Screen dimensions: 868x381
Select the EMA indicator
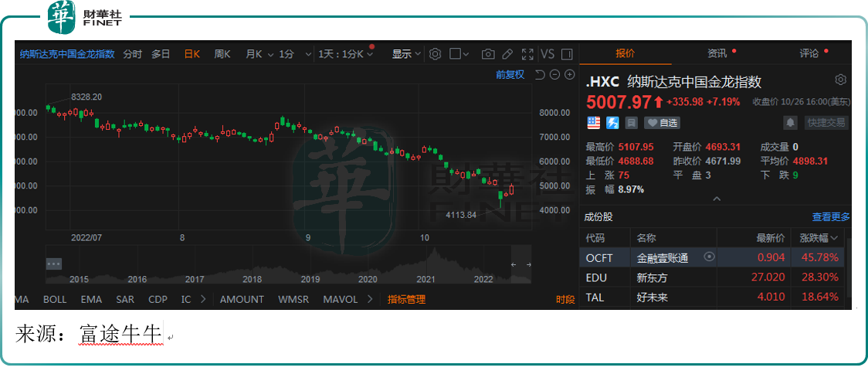[91, 299]
